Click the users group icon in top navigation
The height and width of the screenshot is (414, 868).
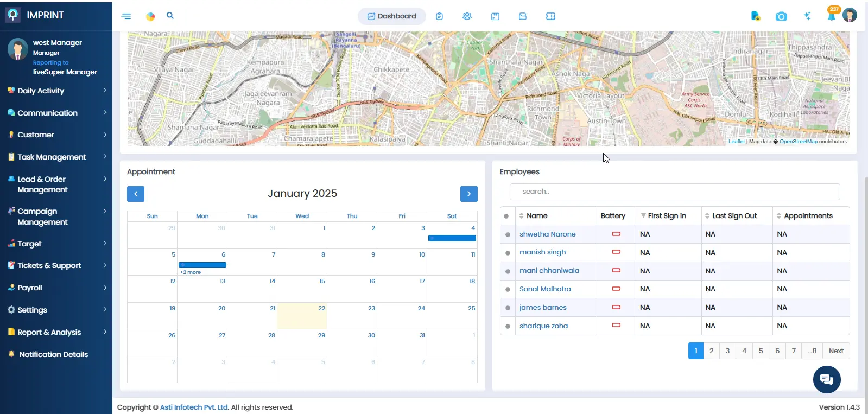[467, 16]
